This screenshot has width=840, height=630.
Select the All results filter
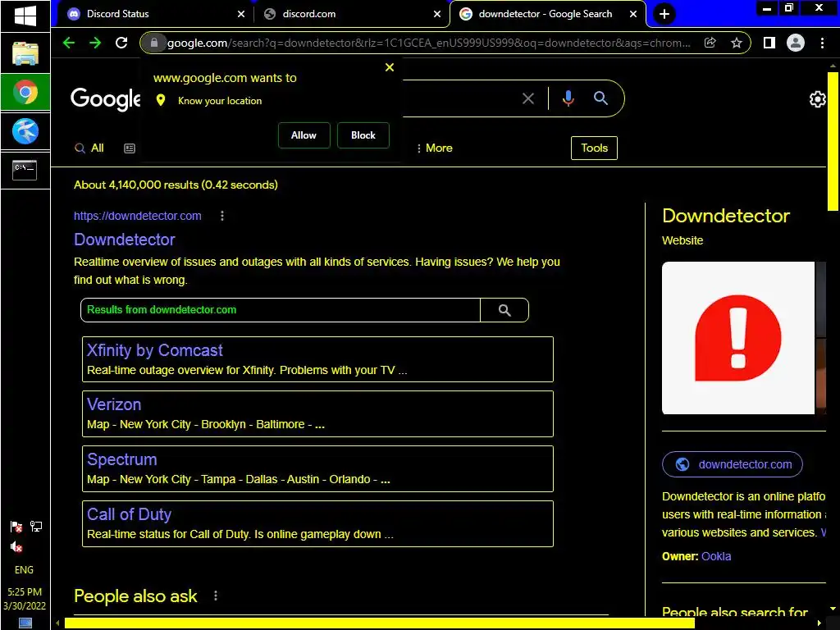click(x=89, y=148)
